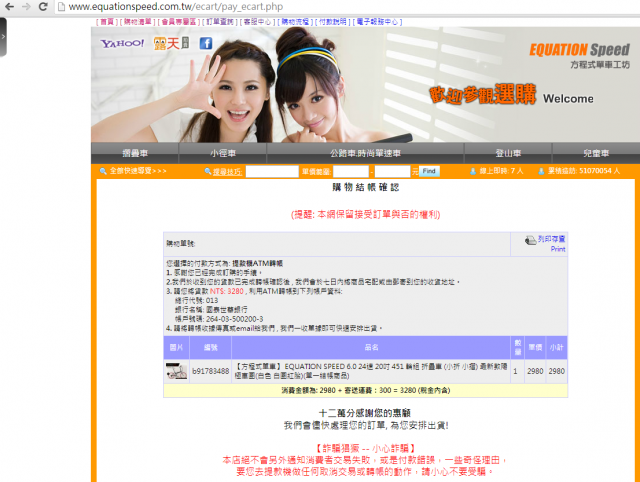Open the 搜尋技巧 search tips link

(x=227, y=172)
